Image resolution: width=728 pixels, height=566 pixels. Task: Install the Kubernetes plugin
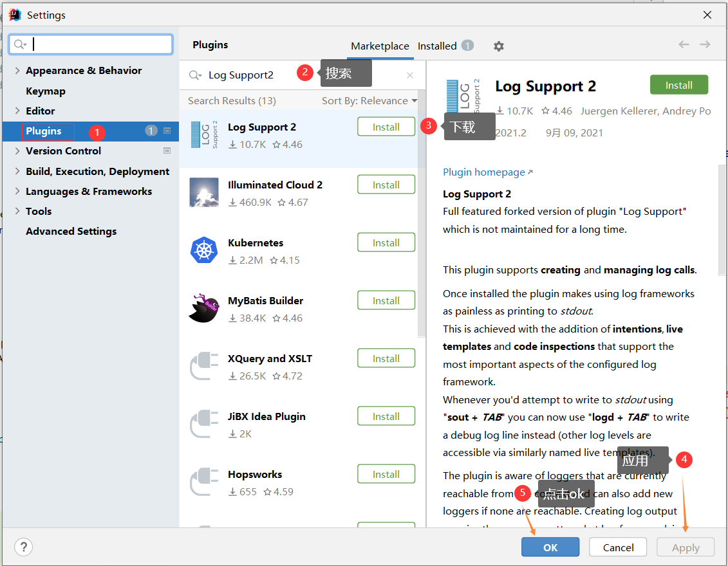386,242
